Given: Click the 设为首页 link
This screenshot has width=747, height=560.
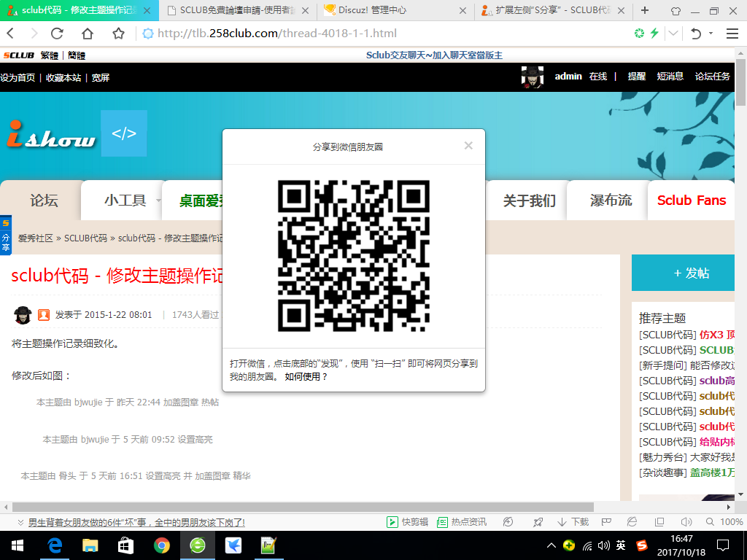Looking at the screenshot, I should [18, 77].
